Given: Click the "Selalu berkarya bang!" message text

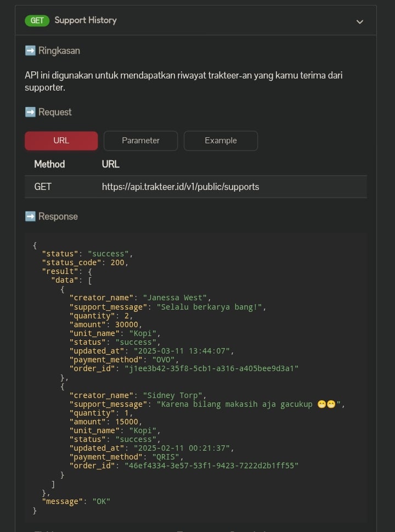Looking at the screenshot, I should click(211, 307).
